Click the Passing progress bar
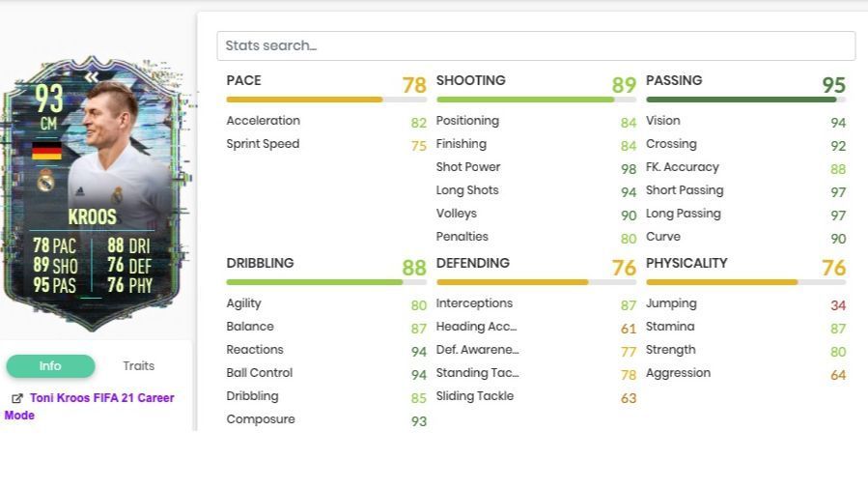The height and width of the screenshot is (489, 868). tap(745, 100)
